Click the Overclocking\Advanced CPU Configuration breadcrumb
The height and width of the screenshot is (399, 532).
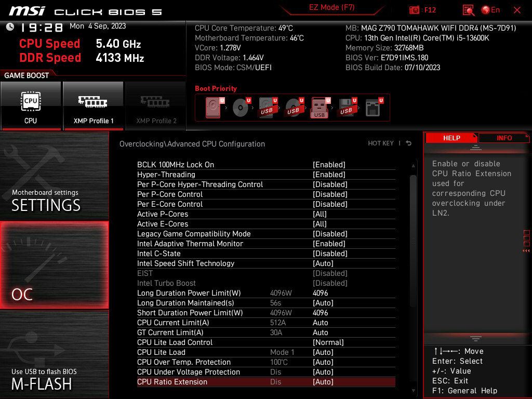click(x=192, y=144)
